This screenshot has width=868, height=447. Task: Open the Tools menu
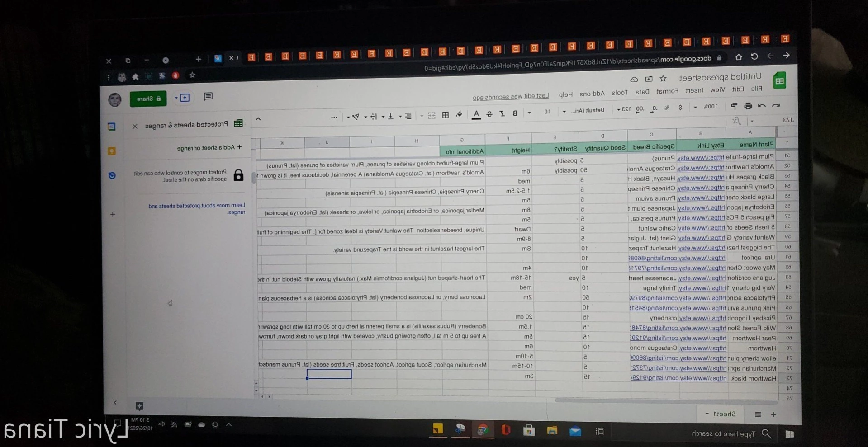tap(620, 92)
